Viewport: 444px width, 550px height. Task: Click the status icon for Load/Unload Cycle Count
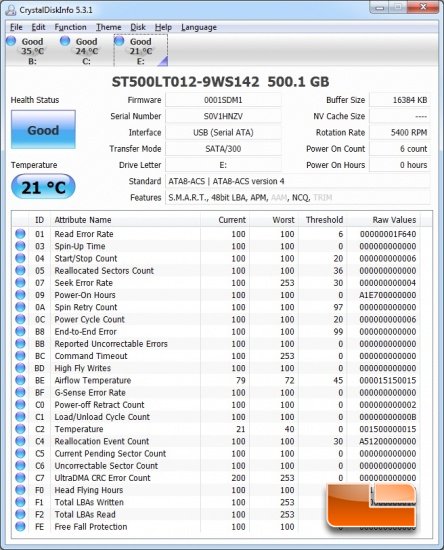pyautogui.click(x=20, y=417)
